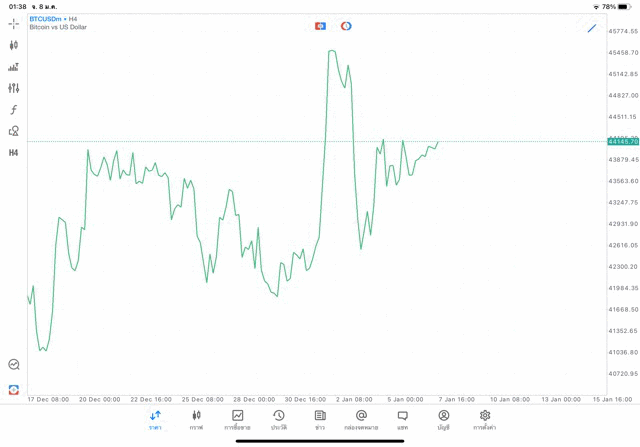Viewport: 640px width, 447px height.
Task: Open the drawing objects shapes icon
Action: (14, 131)
